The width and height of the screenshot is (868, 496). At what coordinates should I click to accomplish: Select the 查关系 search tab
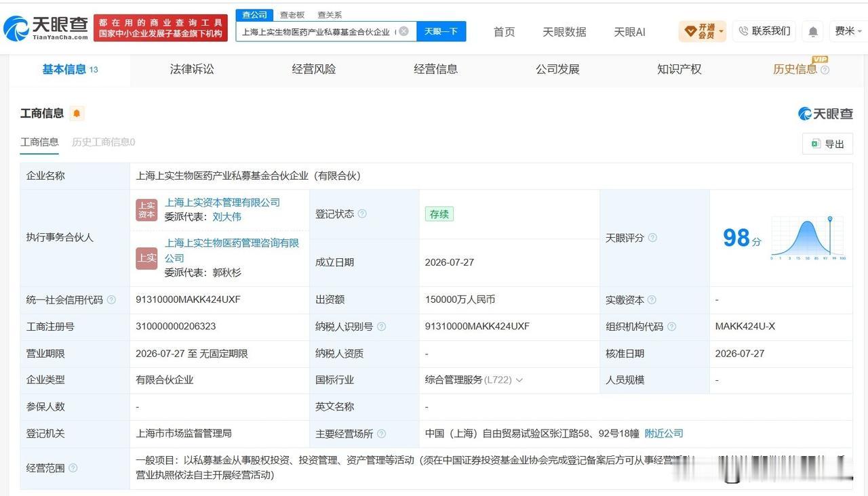[330, 14]
